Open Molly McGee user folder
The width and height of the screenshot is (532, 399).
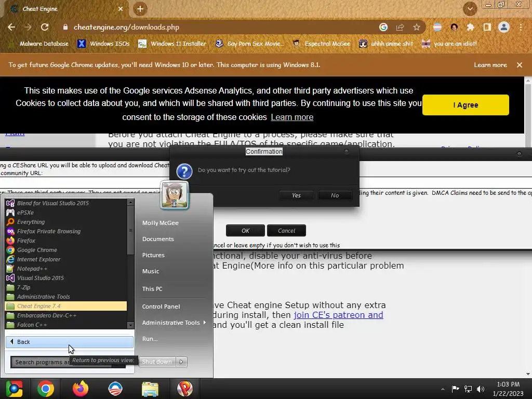click(x=161, y=223)
